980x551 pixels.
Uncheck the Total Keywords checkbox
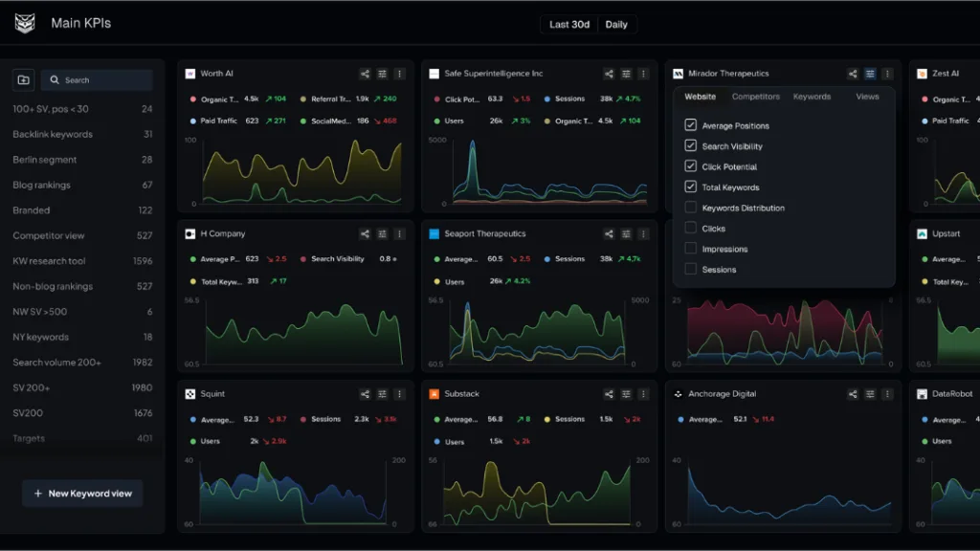[691, 187]
